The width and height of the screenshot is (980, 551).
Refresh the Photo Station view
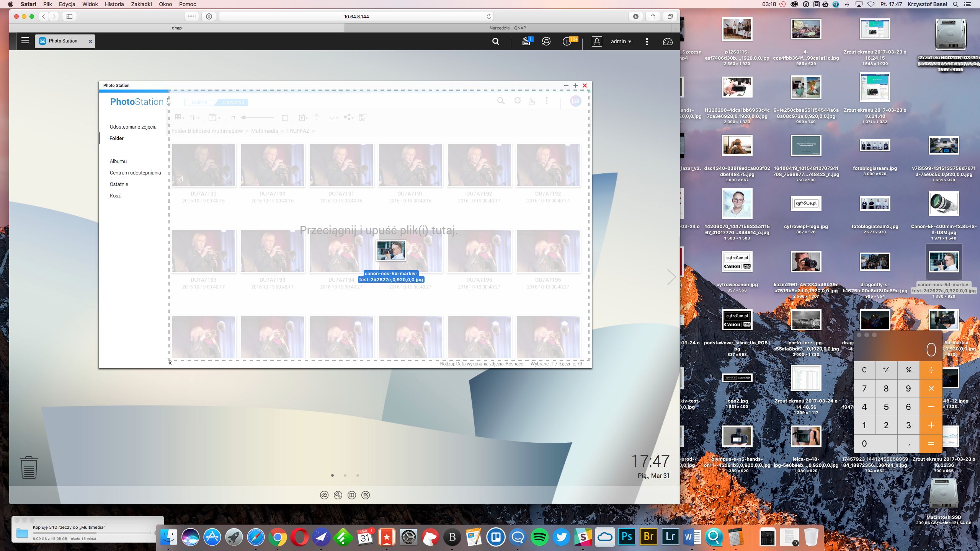click(518, 101)
